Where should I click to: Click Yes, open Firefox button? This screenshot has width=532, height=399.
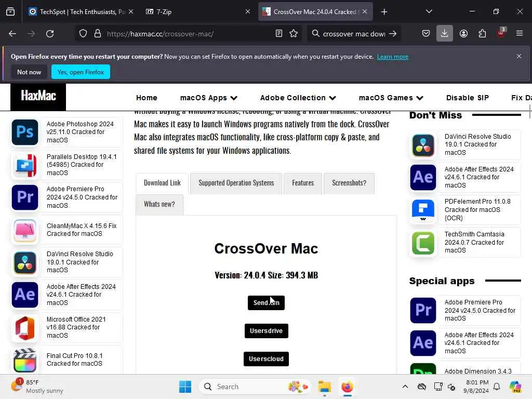pos(81,72)
